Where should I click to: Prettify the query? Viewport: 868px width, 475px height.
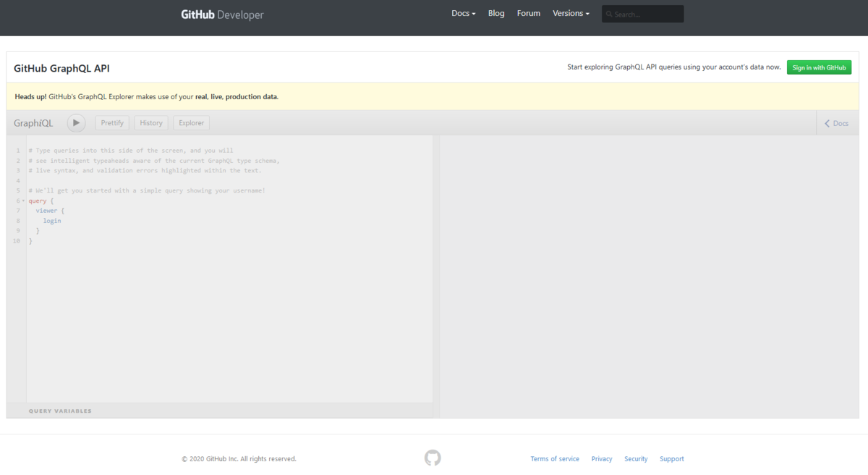pos(112,123)
